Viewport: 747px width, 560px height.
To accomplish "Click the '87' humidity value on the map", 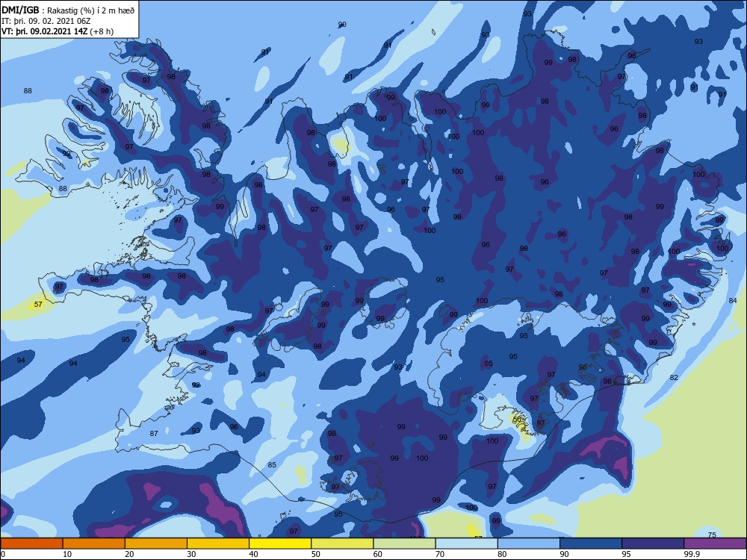I will pyautogui.click(x=154, y=433).
